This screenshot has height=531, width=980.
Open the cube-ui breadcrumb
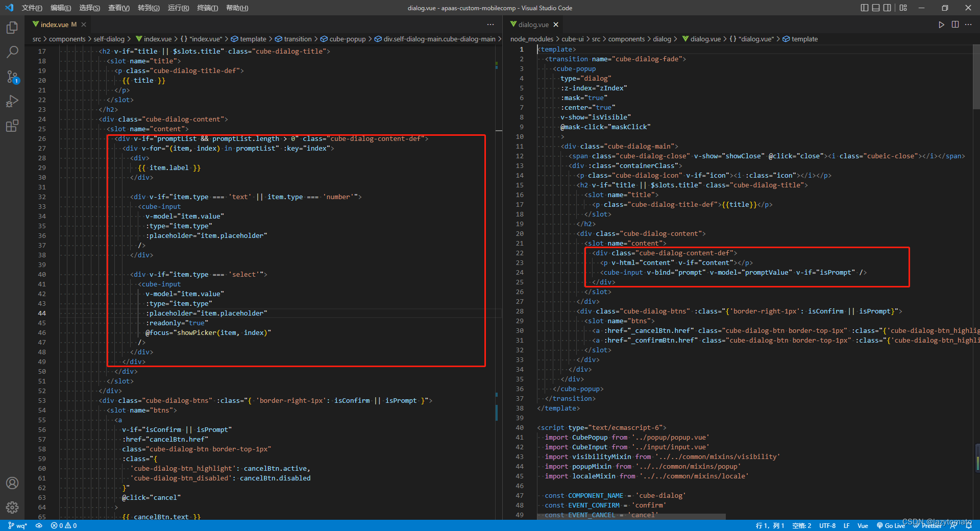point(573,39)
